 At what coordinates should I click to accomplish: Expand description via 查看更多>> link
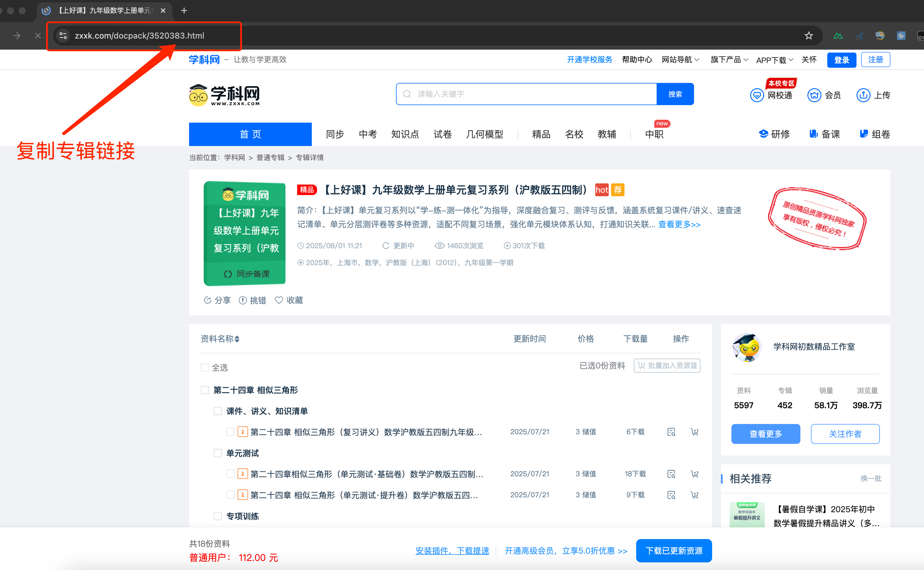(679, 224)
